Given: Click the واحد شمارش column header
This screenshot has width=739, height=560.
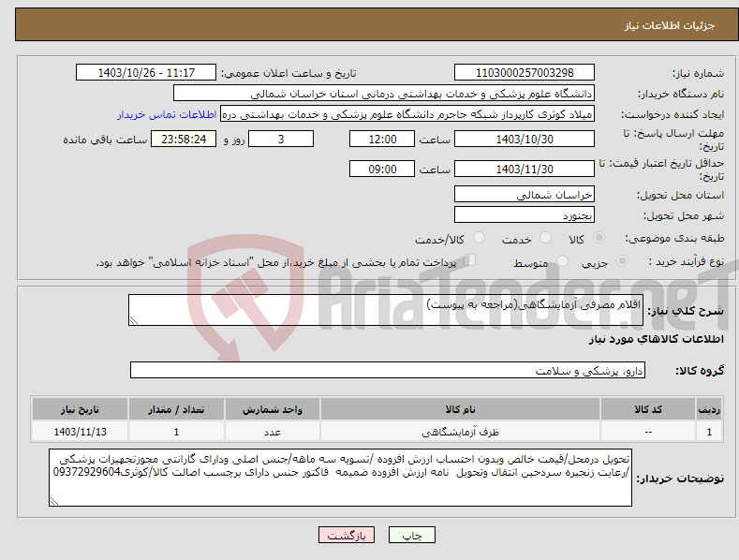Looking at the screenshot, I should tap(273, 409).
